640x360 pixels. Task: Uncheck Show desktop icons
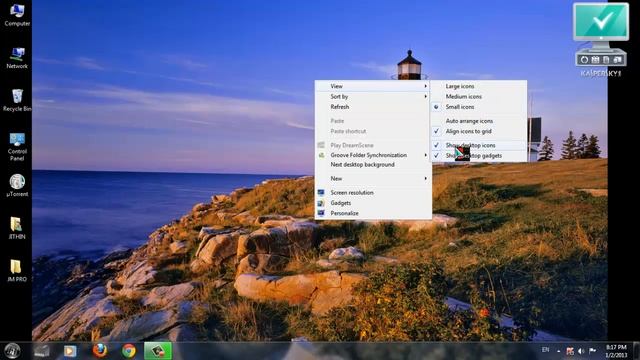point(479,145)
